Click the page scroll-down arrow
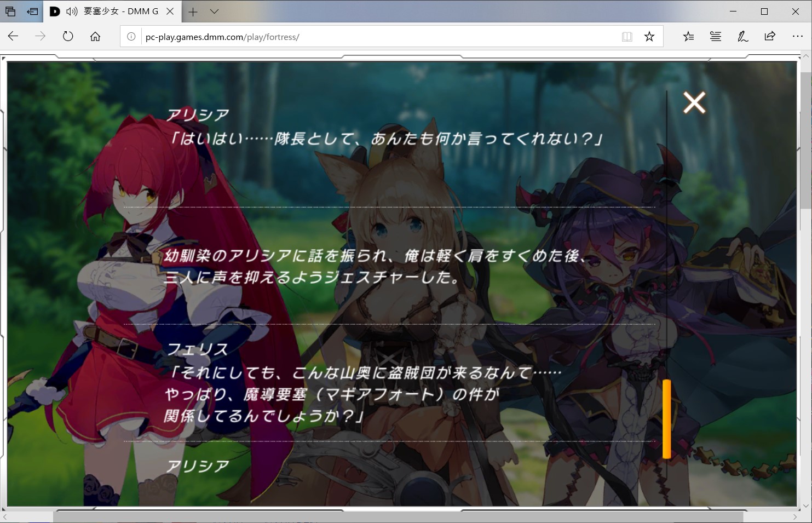 pyautogui.click(x=805, y=506)
